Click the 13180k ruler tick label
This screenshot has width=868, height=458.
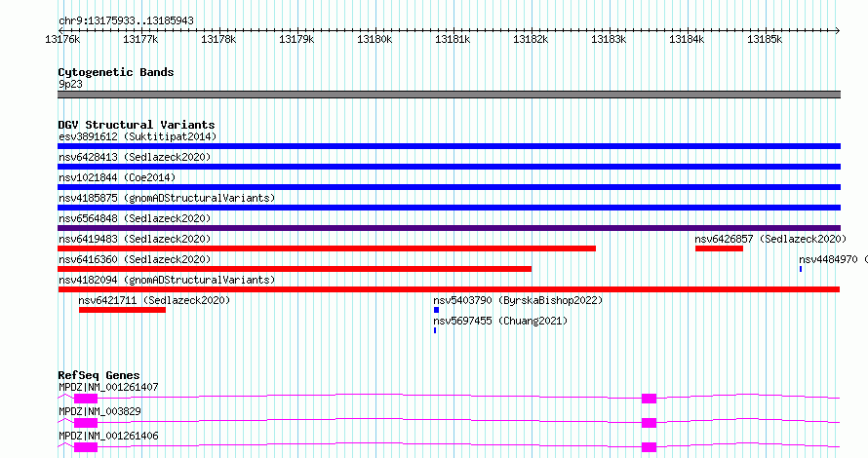coord(375,39)
